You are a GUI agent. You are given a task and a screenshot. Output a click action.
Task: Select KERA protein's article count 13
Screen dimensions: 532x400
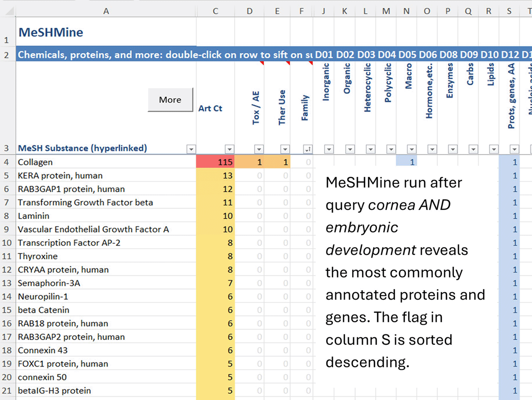215,175
